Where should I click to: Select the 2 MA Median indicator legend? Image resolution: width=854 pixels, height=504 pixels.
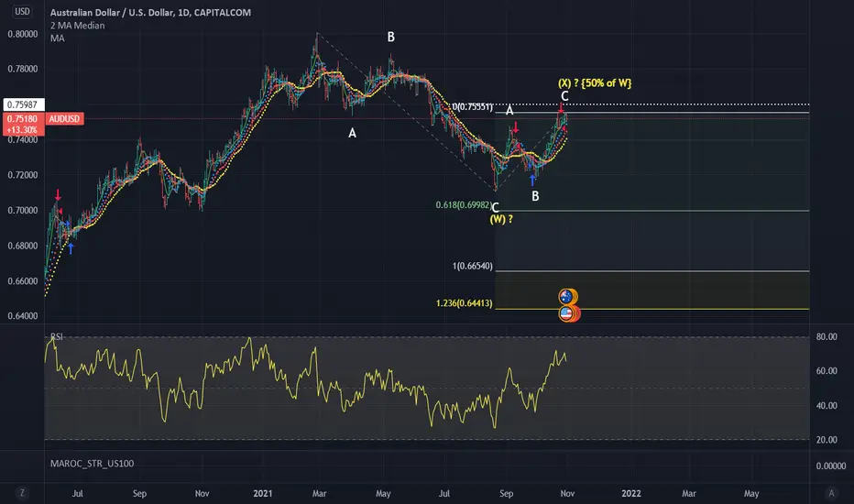77,26
